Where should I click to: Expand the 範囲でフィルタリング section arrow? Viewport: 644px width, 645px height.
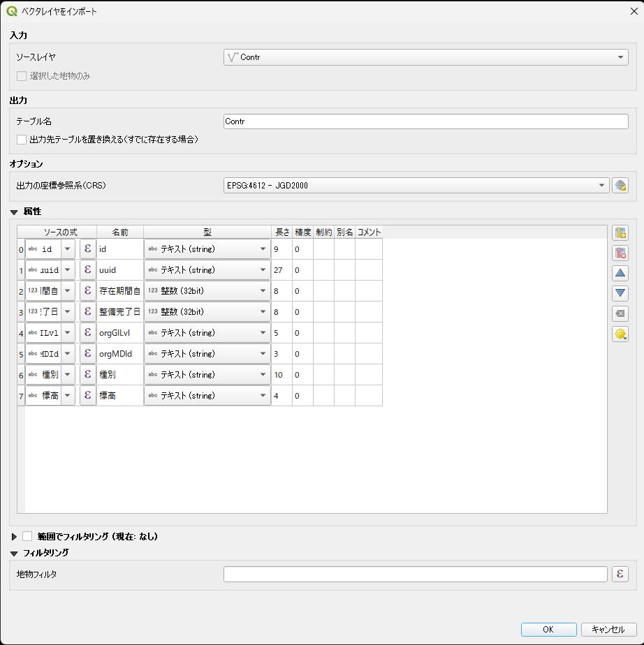[14, 537]
